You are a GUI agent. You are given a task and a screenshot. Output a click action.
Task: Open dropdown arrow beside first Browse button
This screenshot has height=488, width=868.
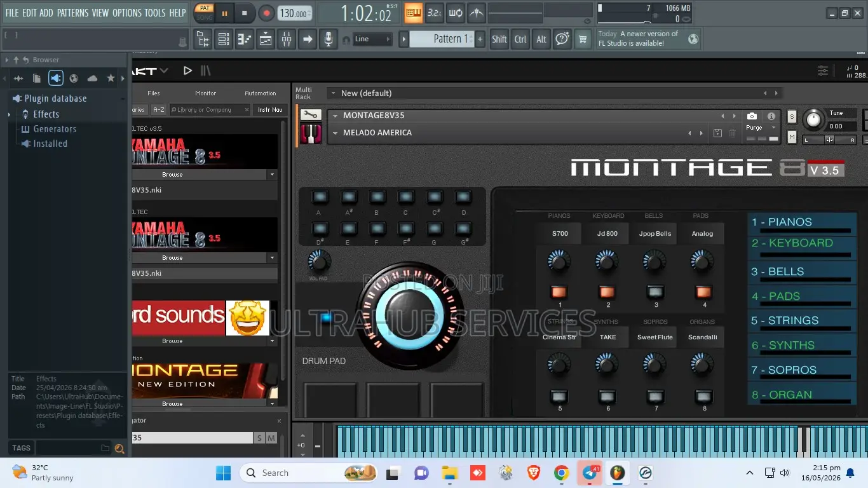[272, 175]
